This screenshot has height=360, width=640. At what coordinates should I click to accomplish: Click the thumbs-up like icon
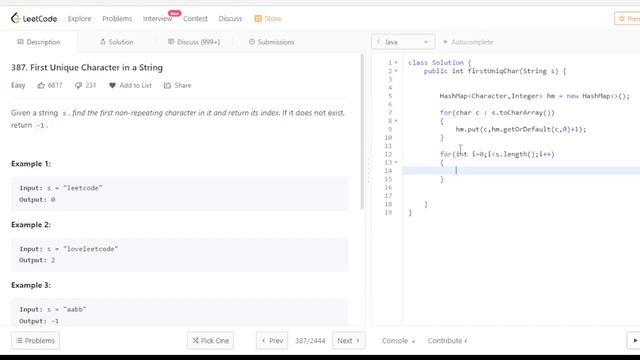point(41,85)
